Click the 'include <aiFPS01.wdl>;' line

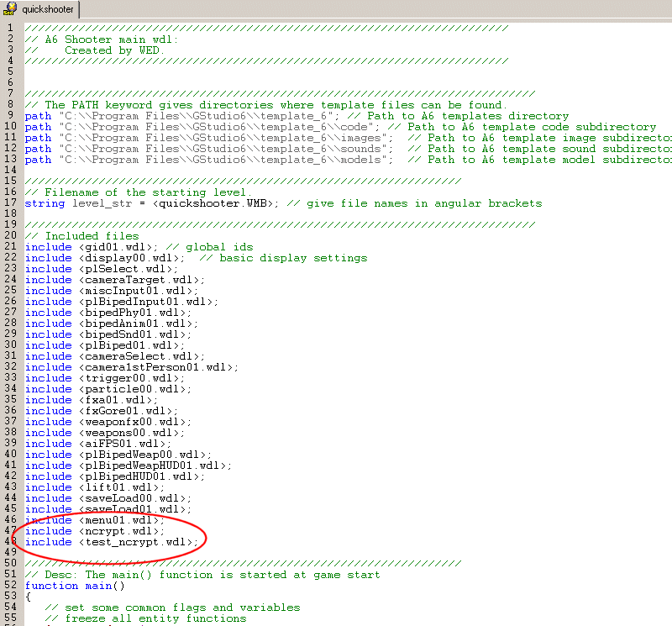(98, 444)
